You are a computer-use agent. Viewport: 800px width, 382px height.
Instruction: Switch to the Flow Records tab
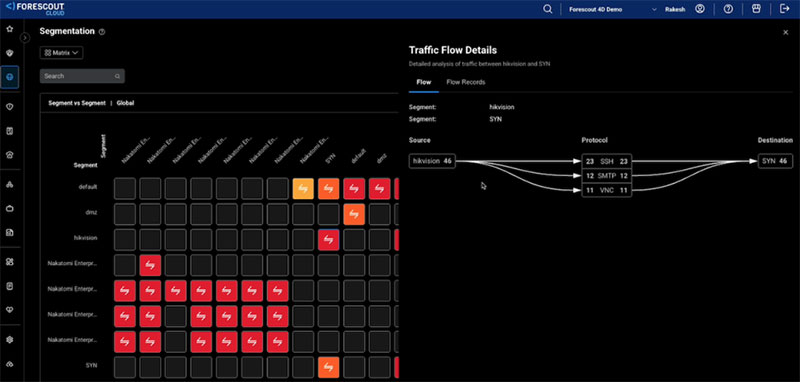click(x=466, y=82)
